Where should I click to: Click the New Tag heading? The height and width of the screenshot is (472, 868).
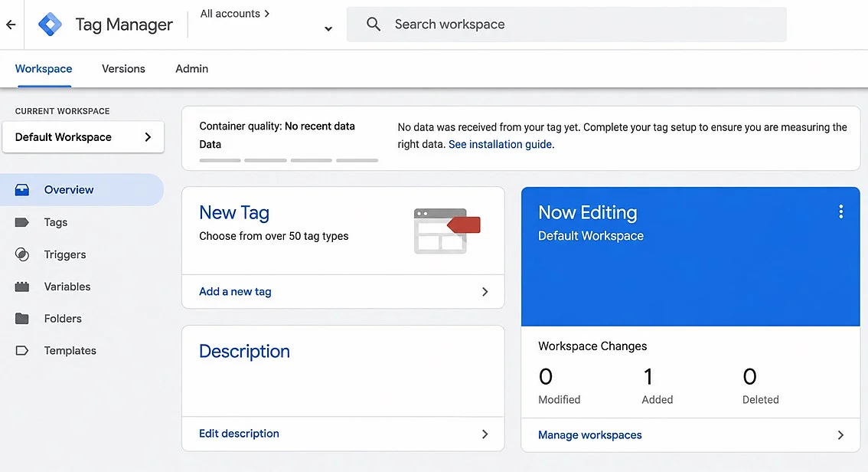234,213
